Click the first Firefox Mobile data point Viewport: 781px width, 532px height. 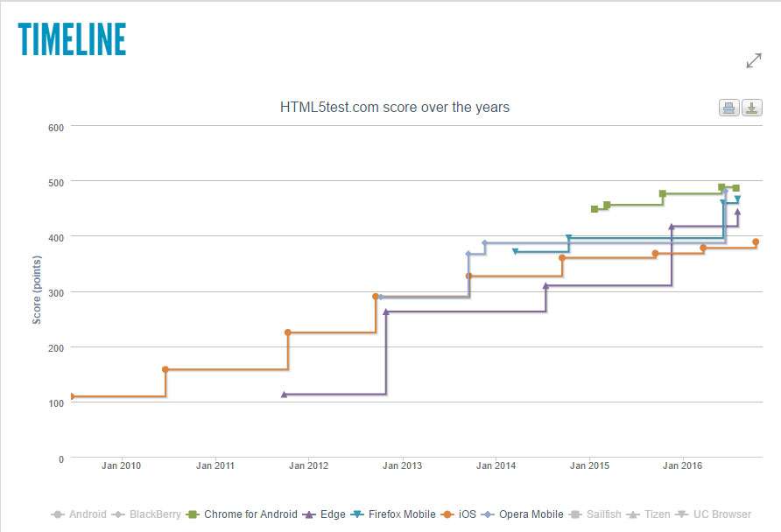pyautogui.click(x=515, y=252)
